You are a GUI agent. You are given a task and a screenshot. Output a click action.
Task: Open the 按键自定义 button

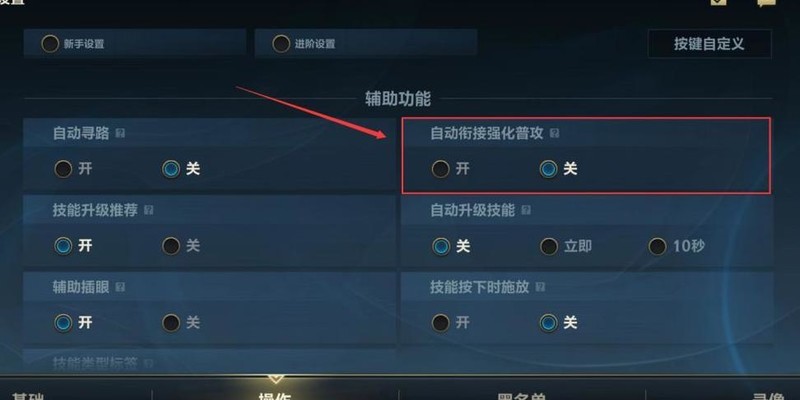coord(709,44)
